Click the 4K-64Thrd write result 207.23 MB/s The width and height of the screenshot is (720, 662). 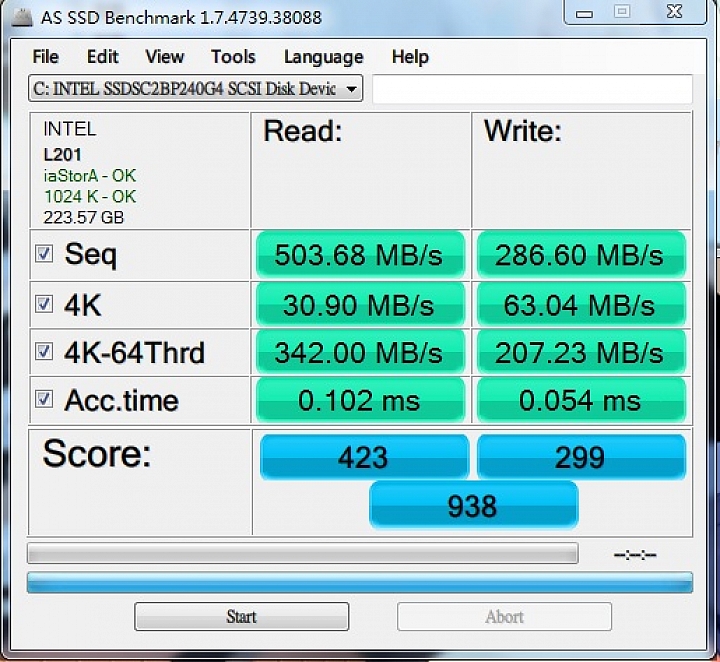click(x=581, y=352)
